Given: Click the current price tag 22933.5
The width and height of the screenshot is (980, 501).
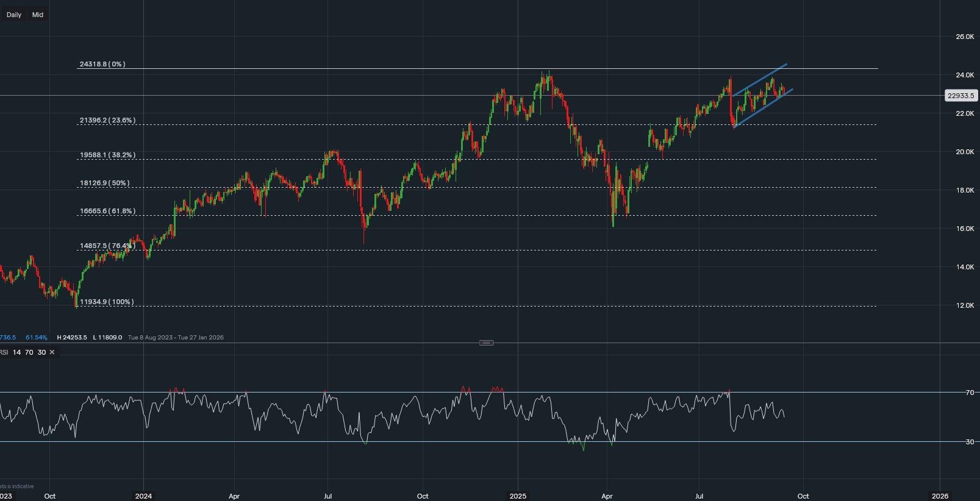Looking at the screenshot, I should (x=960, y=96).
